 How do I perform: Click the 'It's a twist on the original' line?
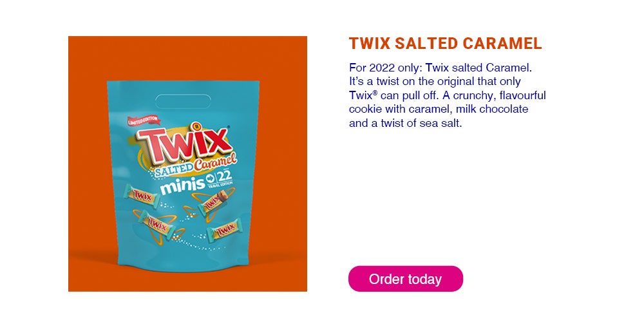coord(435,81)
